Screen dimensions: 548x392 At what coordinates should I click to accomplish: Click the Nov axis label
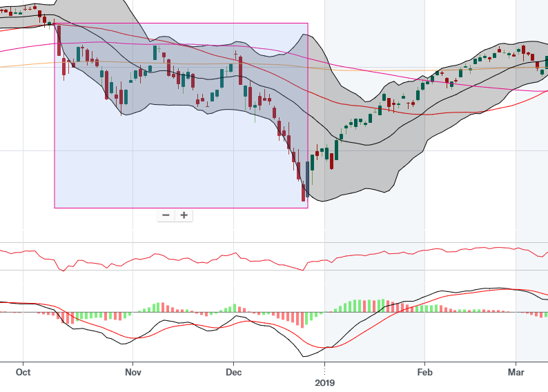(x=133, y=373)
